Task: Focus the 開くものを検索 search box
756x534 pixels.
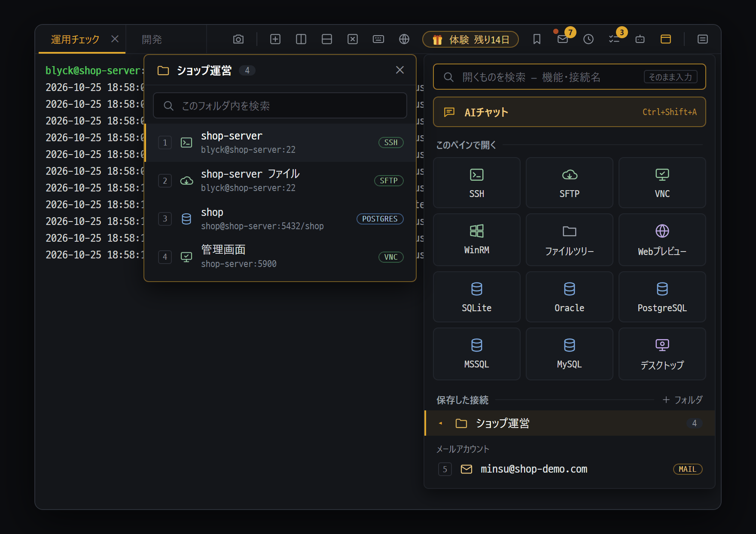Action: click(570, 77)
